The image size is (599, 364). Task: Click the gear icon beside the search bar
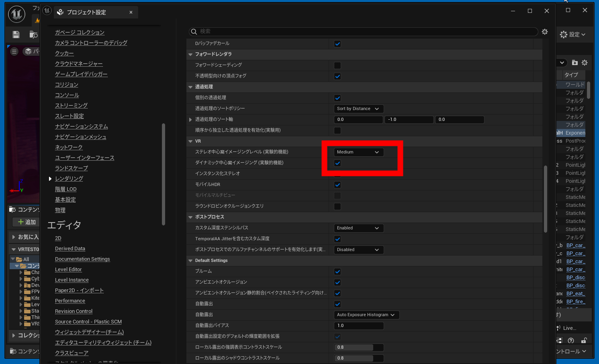pyautogui.click(x=545, y=32)
